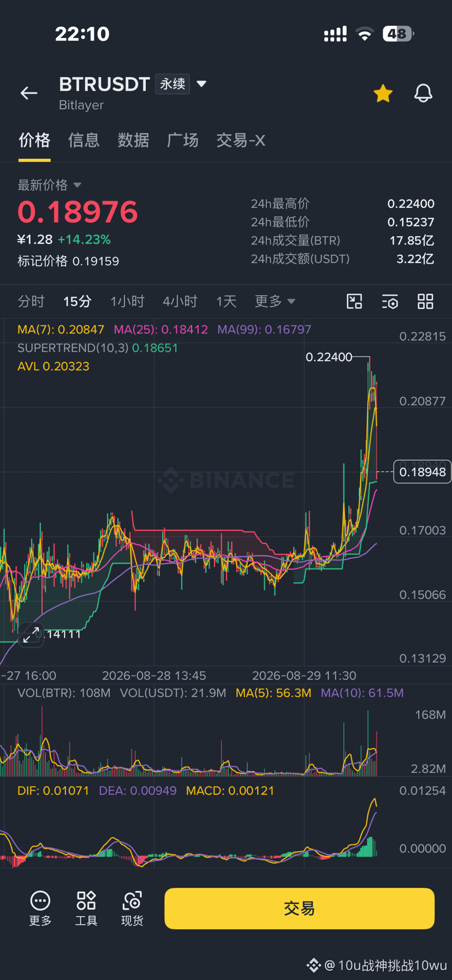Image resolution: width=452 pixels, height=980 pixels.
Task: Open the BTRUSDT pair selector dropdown arrow
Action: (201, 83)
